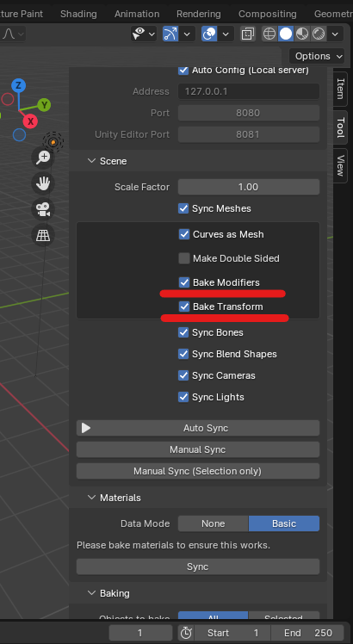Open viewport shading options dropdown arrow

click(x=335, y=34)
